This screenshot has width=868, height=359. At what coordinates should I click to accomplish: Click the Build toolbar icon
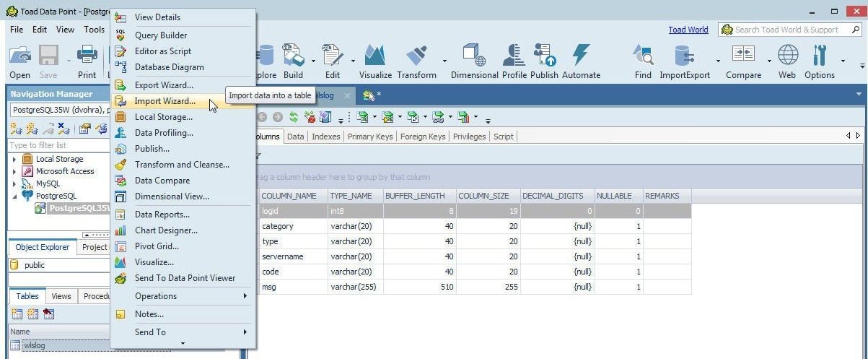[x=293, y=61]
